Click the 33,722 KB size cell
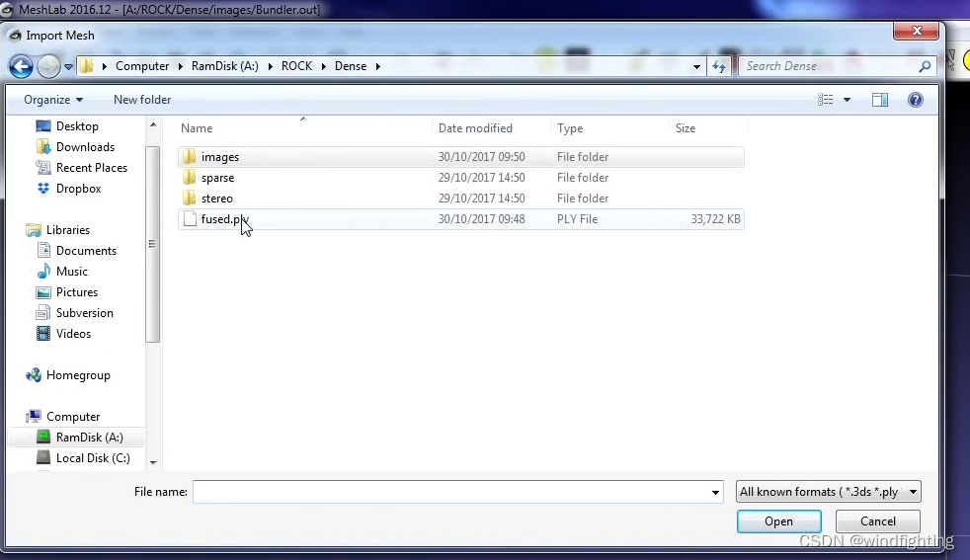970x560 pixels. pos(715,219)
